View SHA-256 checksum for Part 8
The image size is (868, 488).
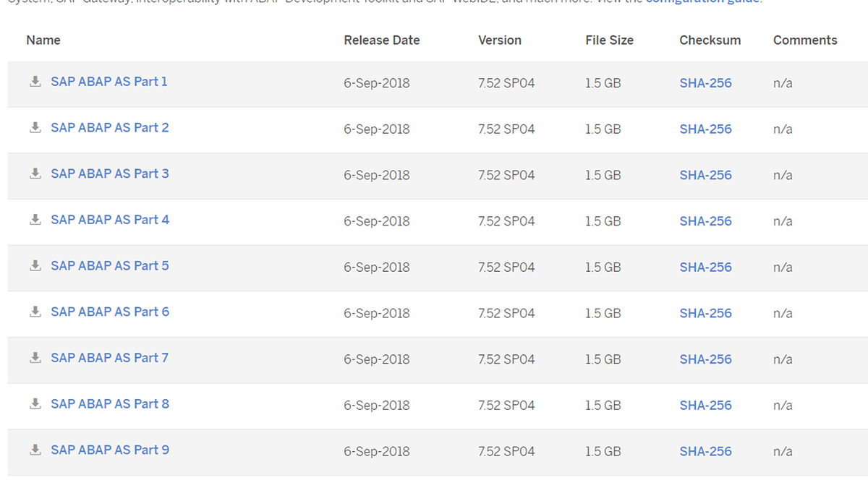click(x=705, y=405)
